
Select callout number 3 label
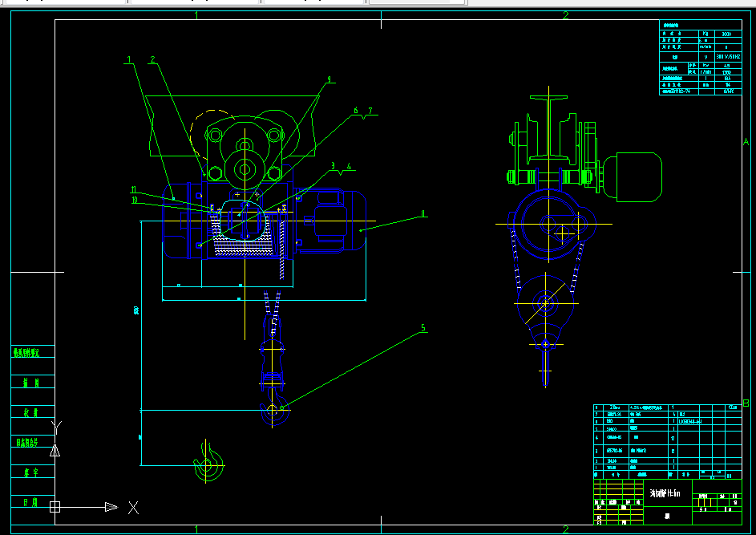tap(334, 166)
